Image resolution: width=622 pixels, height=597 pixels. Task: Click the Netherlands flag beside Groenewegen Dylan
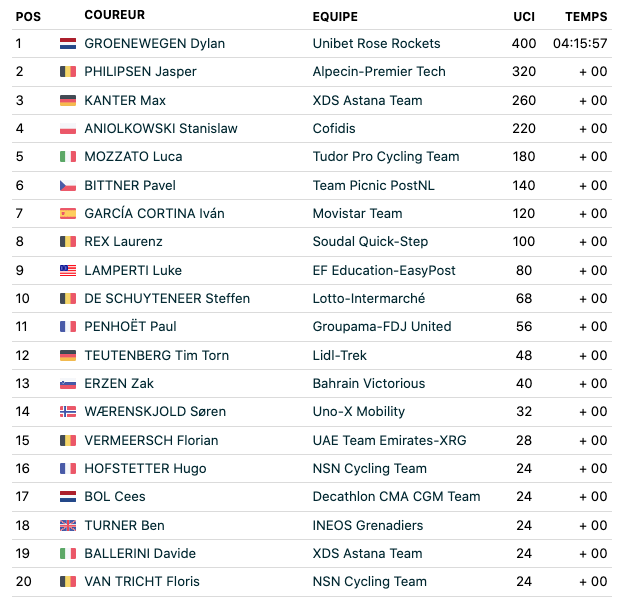(x=68, y=44)
